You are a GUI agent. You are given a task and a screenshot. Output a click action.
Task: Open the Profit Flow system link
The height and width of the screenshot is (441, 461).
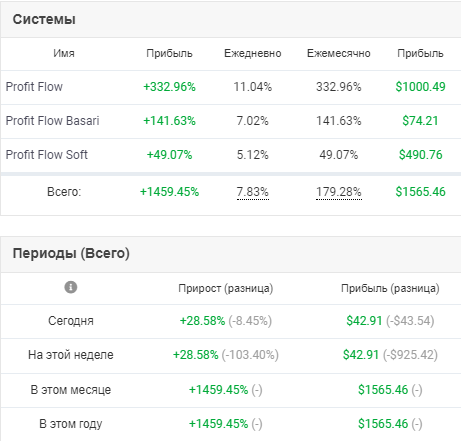(34, 87)
